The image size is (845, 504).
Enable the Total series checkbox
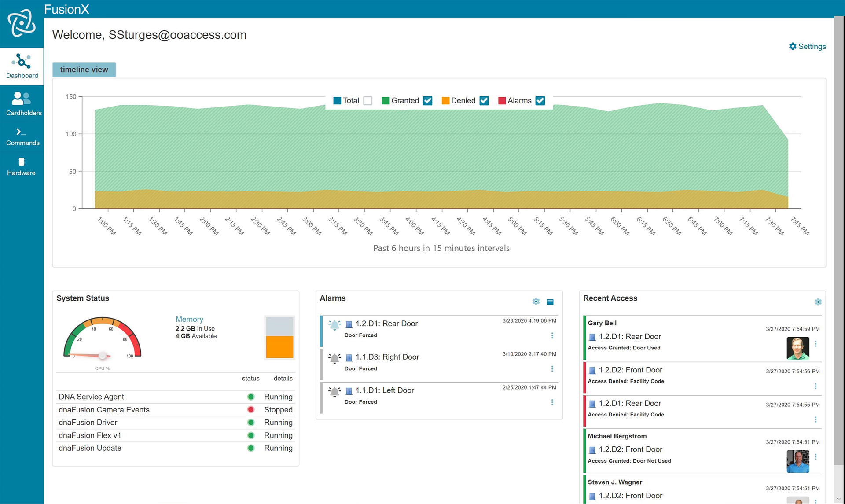(368, 101)
